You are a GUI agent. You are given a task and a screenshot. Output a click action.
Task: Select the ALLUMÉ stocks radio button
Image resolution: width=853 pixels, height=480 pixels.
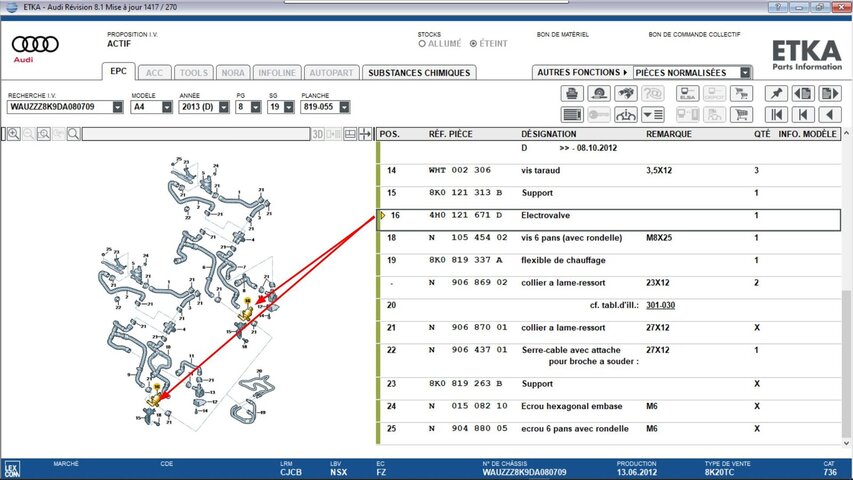[x=422, y=44]
